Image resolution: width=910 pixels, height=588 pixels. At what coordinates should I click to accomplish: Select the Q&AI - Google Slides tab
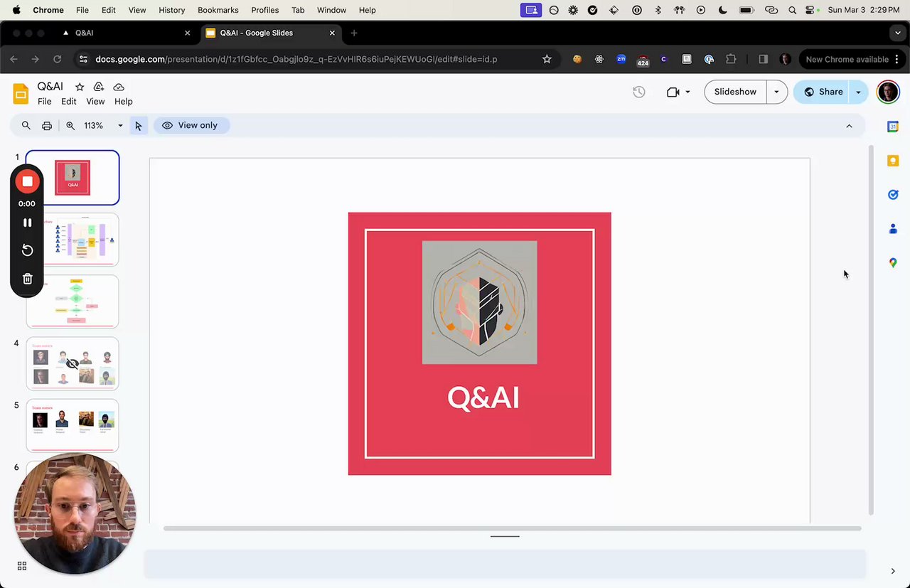(270, 33)
